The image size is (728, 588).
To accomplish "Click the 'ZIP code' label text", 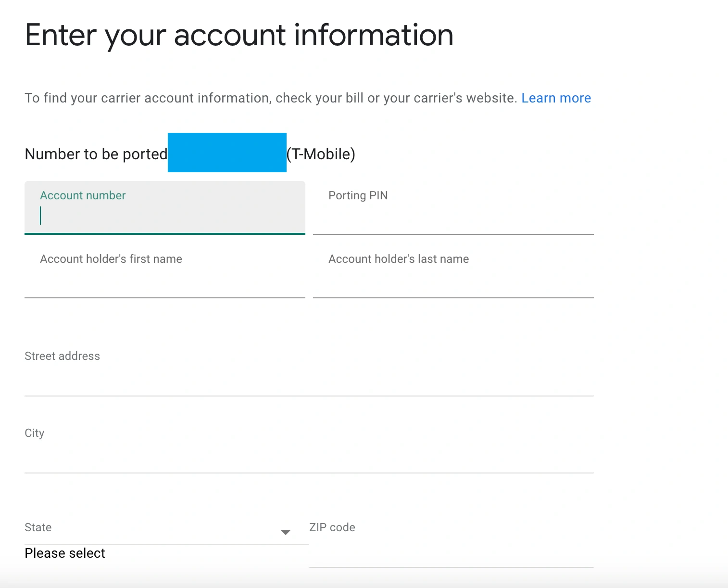I will point(332,527).
